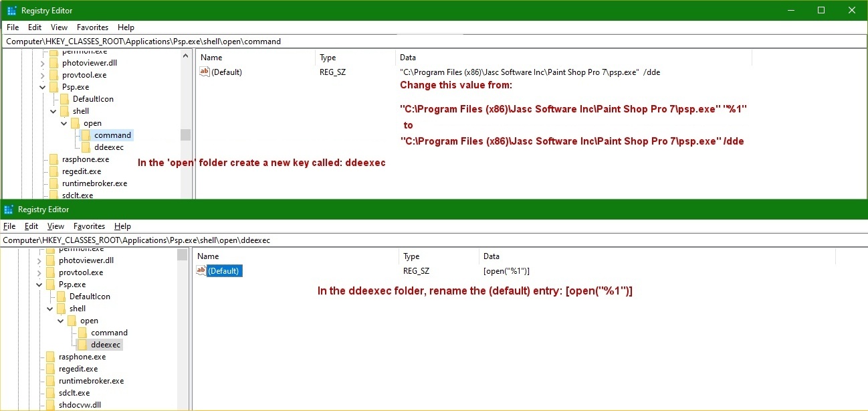Sort by Data column in top window
This screenshot has height=411, width=868.
coord(574,58)
